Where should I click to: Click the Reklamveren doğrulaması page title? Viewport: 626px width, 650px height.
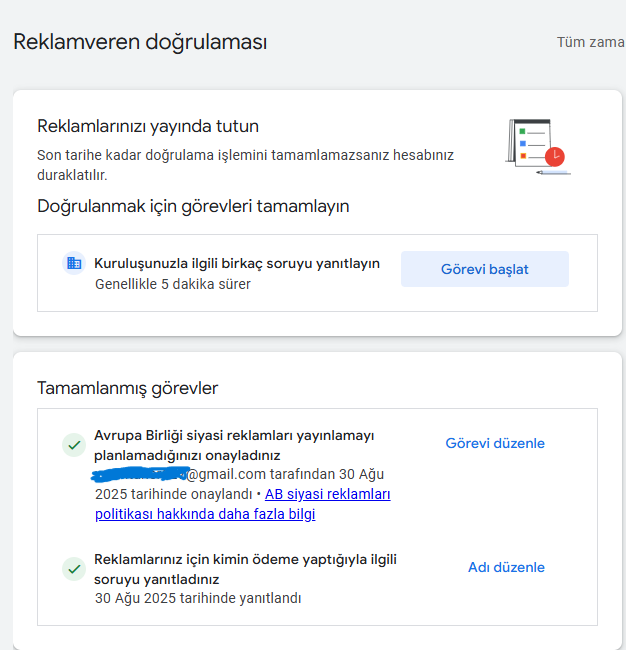point(140,42)
